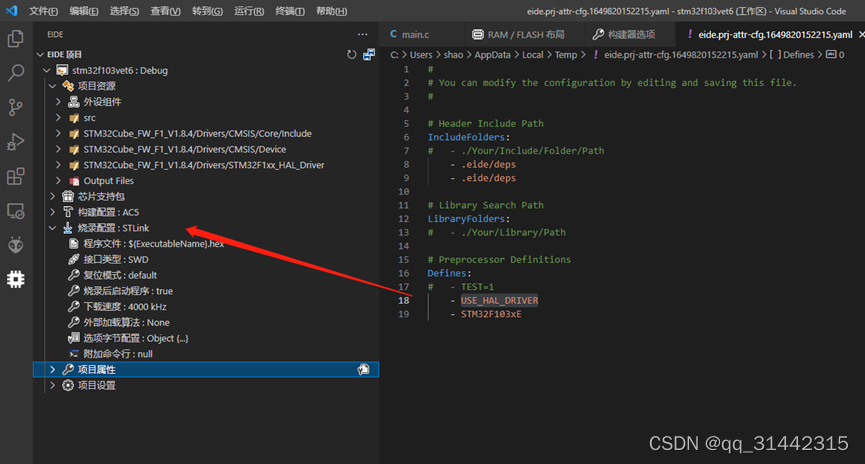Close the eide.prj-attr-cfg yaml tab
The height and width of the screenshot is (464, 865).
861,35
